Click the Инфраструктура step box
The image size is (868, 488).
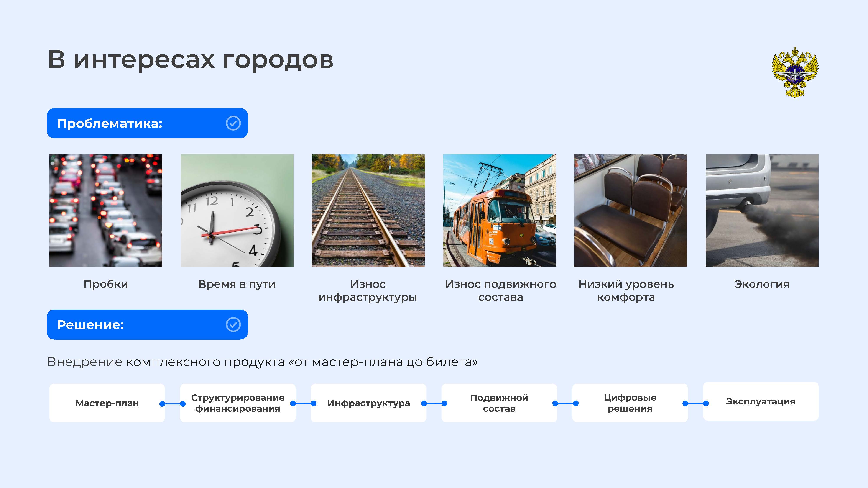pos(368,403)
